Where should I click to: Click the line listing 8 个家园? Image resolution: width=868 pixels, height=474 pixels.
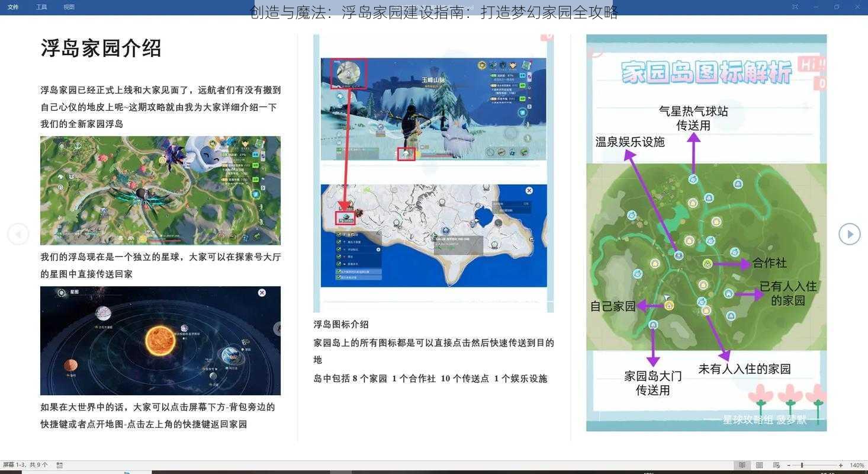pos(430,378)
